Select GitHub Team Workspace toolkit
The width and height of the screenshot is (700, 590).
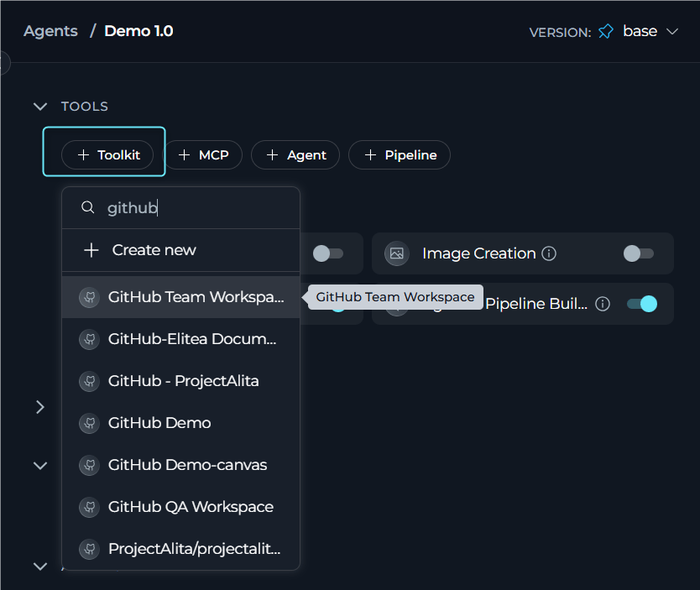[x=180, y=297]
